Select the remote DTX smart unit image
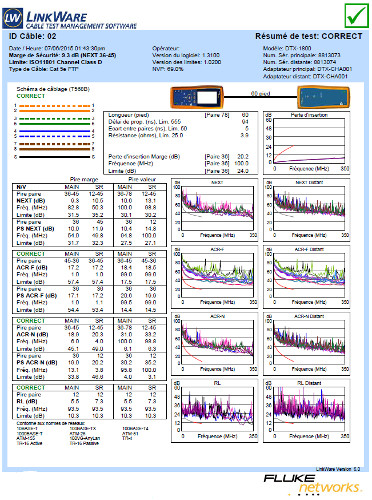This screenshot has width=372, height=500. [x=323, y=97]
